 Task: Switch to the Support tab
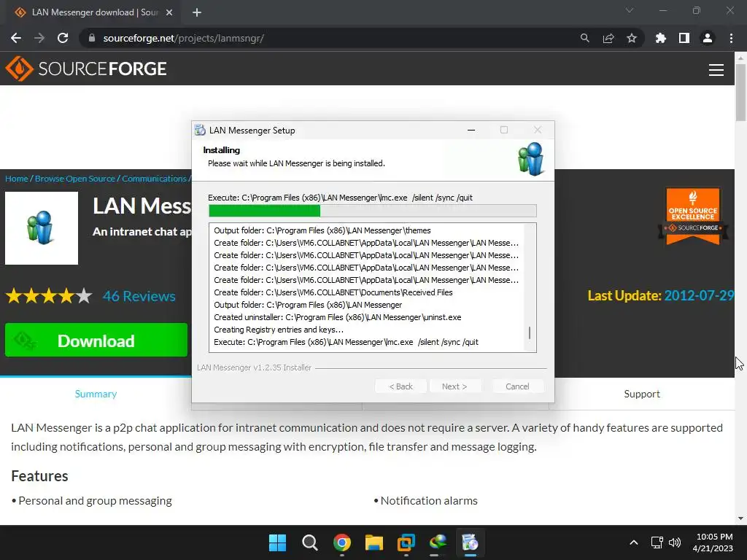tap(642, 394)
